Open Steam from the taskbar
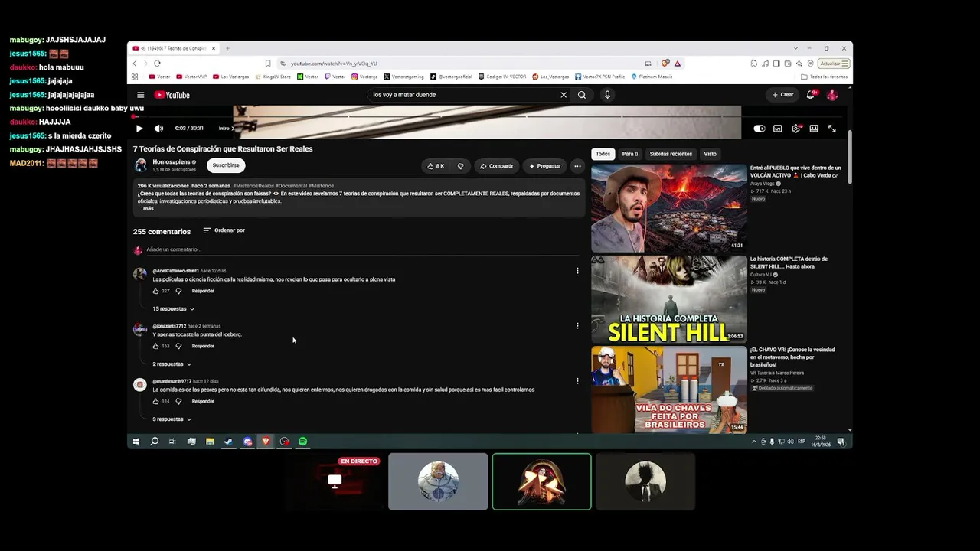This screenshot has height=551, width=980. 228,442
